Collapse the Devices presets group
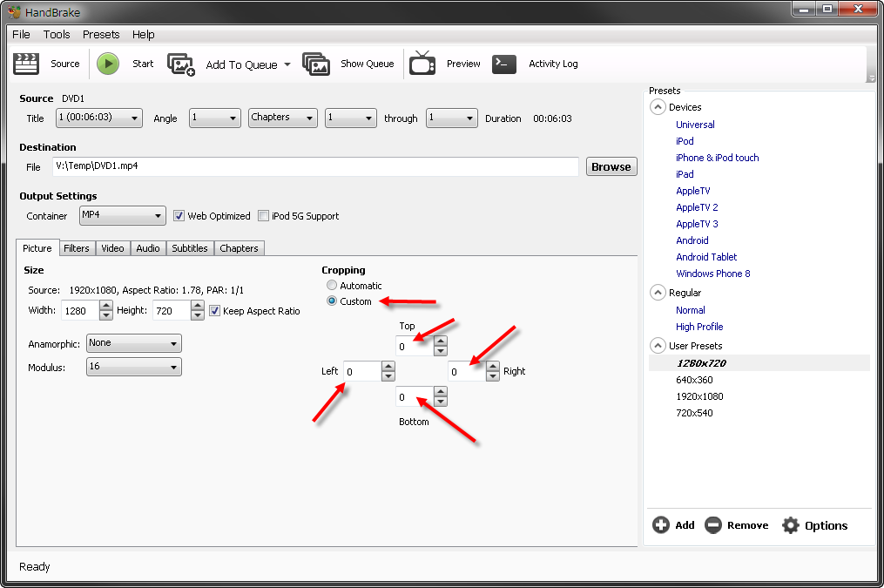 pyautogui.click(x=658, y=107)
